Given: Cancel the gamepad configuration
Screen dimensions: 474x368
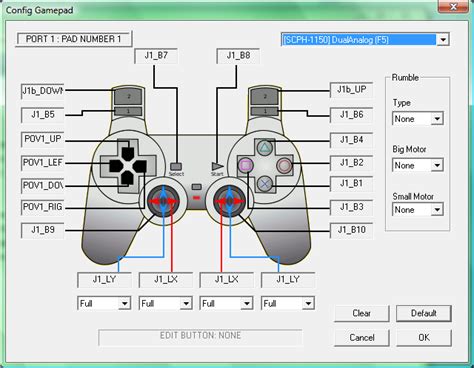Looking at the screenshot, I should 362,338.
